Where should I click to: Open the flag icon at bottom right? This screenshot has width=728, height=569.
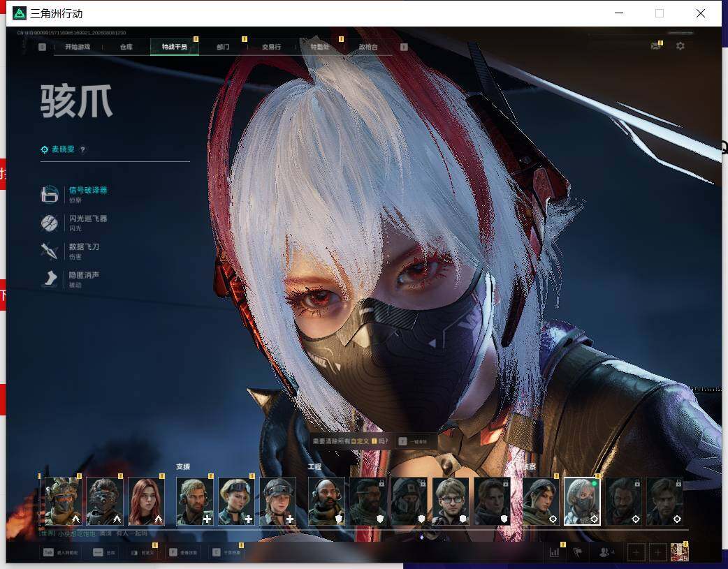(578, 552)
